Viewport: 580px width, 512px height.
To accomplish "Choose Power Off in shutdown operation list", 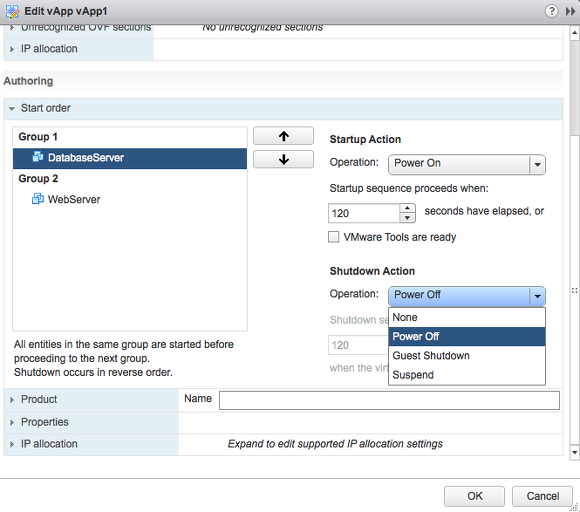I will coord(467,336).
